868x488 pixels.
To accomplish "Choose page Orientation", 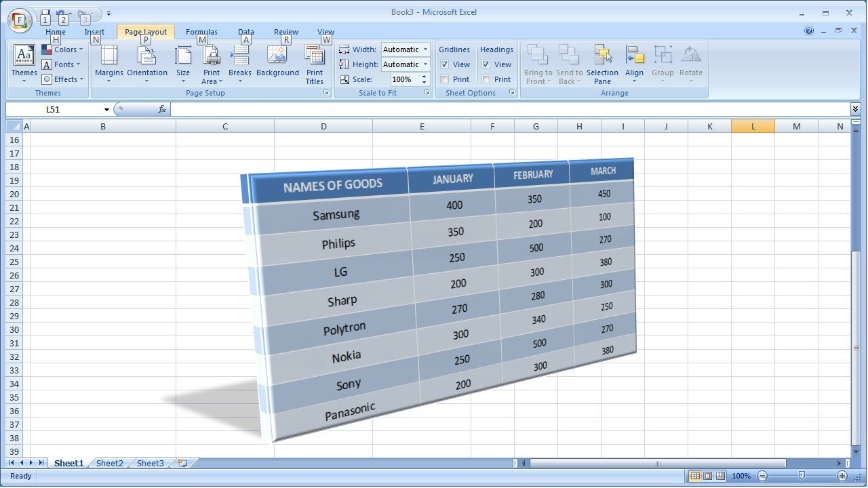I will tap(147, 65).
